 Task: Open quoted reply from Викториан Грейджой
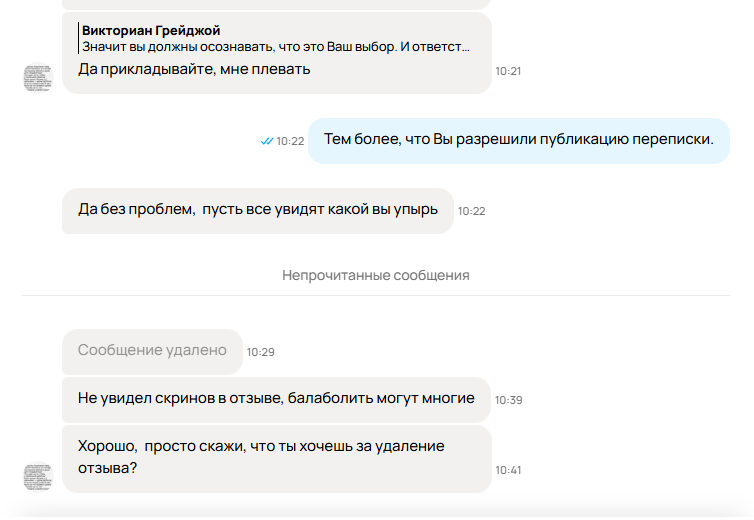(150, 30)
